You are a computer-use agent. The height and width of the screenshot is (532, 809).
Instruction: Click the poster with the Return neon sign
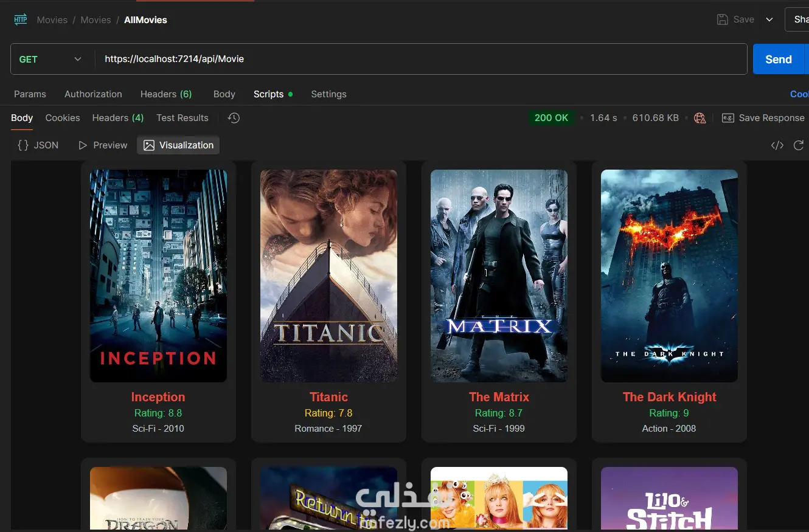328,498
